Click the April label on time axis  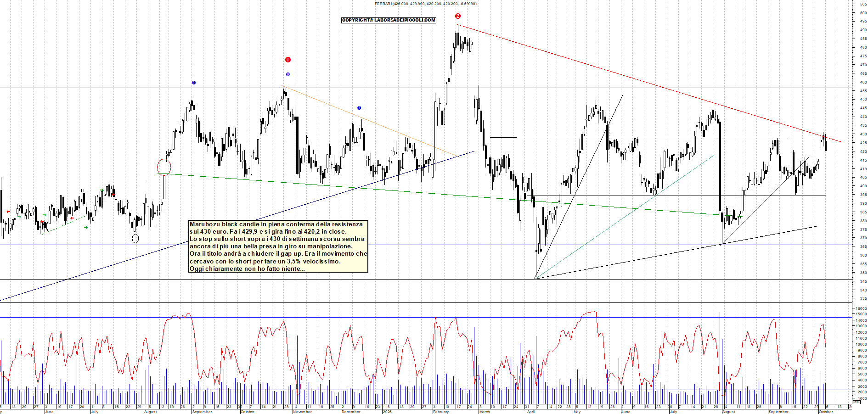pos(531,412)
